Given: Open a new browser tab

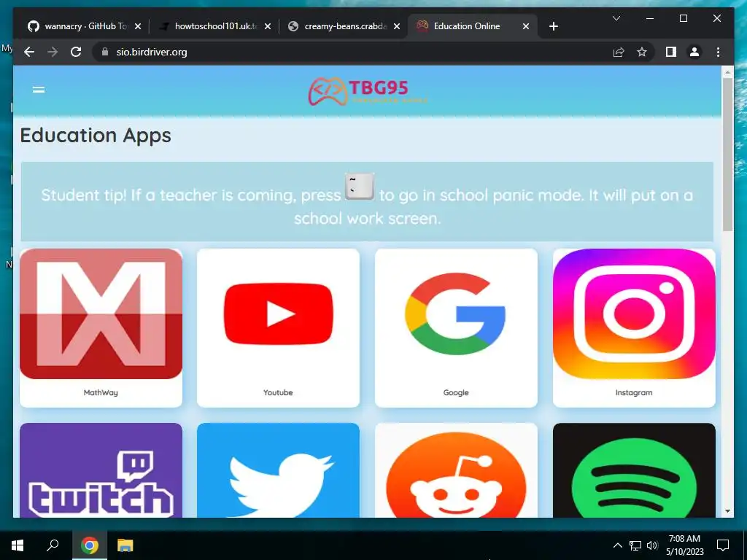Looking at the screenshot, I should (553, 26).
